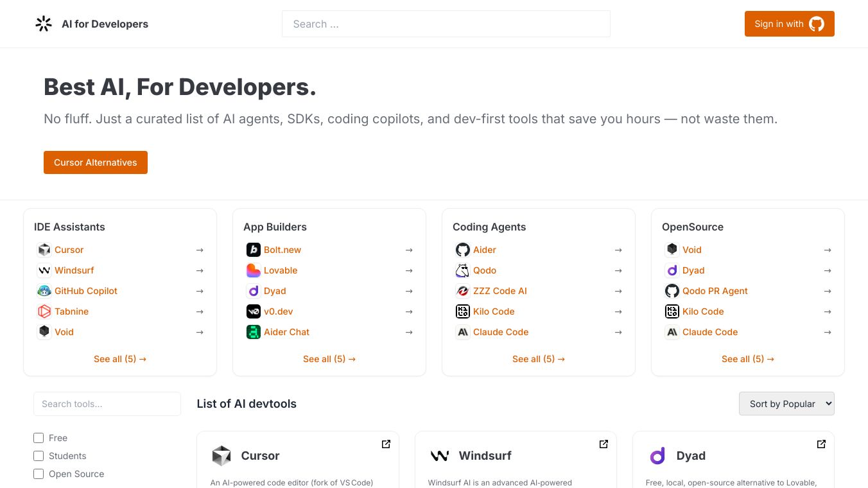Click the Windsurf icon under IDE Assistants
This screenshot has height=488, width=868.
44,270
